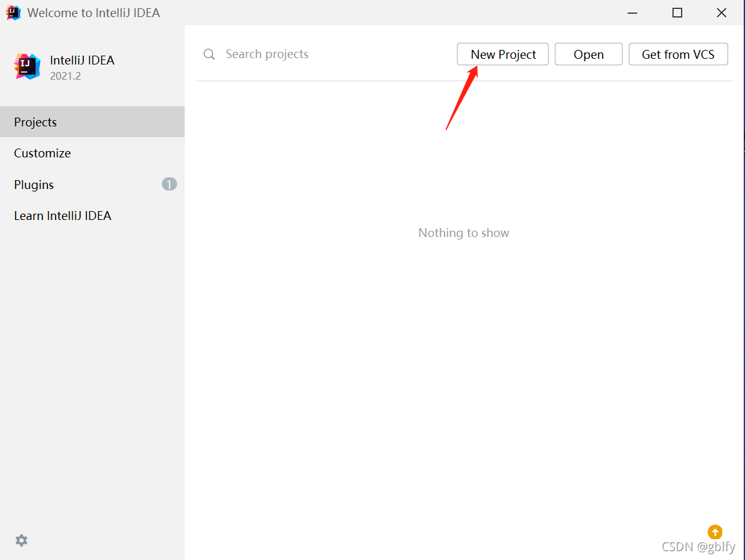Open the settings gear icon
The width and height of the screenshot is (745, 560).
(22, 540)
